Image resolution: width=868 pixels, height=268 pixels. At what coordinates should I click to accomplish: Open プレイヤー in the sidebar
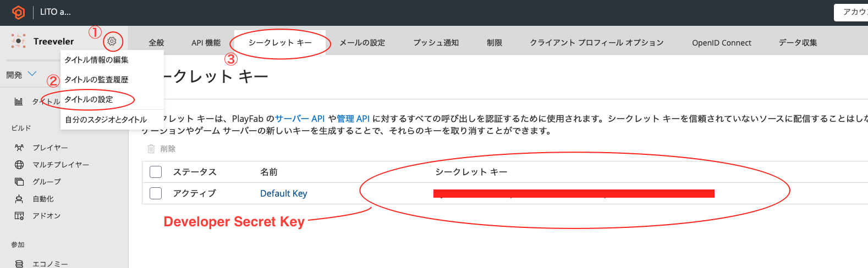50,148
